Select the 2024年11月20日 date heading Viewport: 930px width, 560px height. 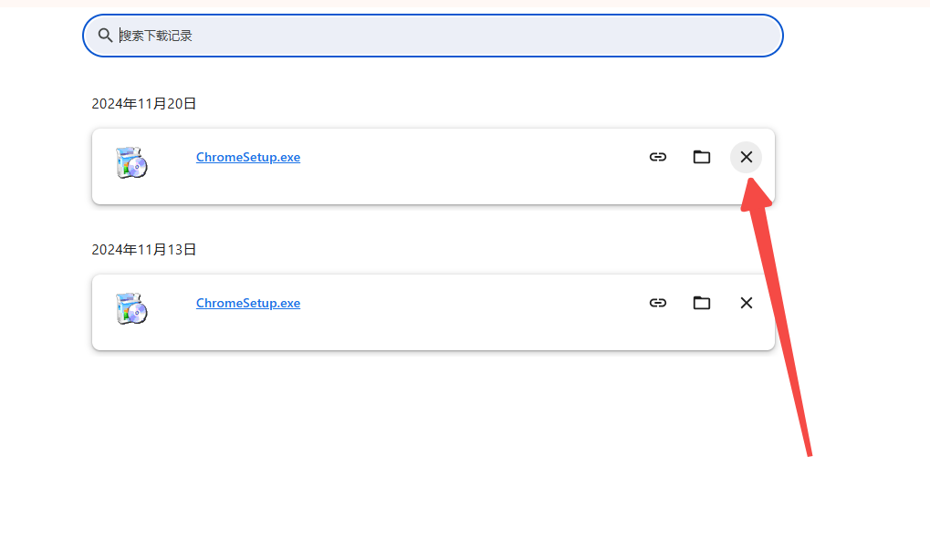pos(143,104)
